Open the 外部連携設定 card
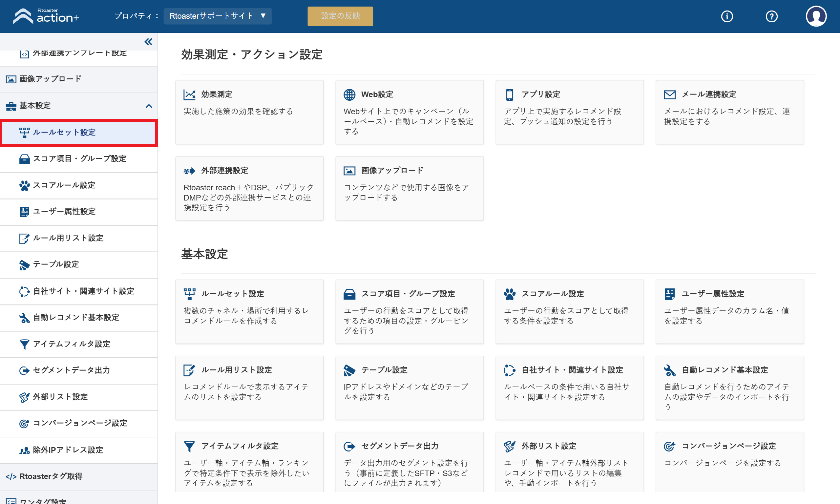Image resolution: width=840 pixels, height=504 pixels. (249, 188)
